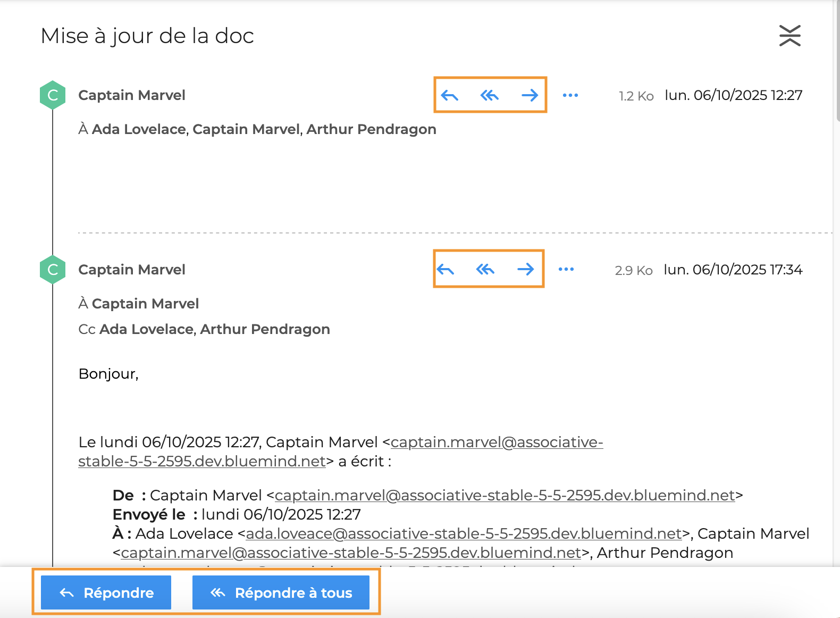The image size is (840, 618).
Task: Forward the 12:27 message using arrow icon
Action: [530, 96]
